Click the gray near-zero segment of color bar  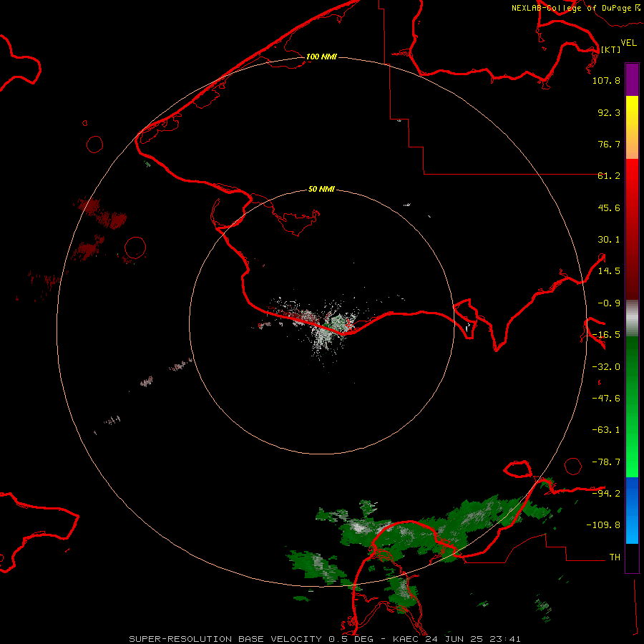coord(632,318)
